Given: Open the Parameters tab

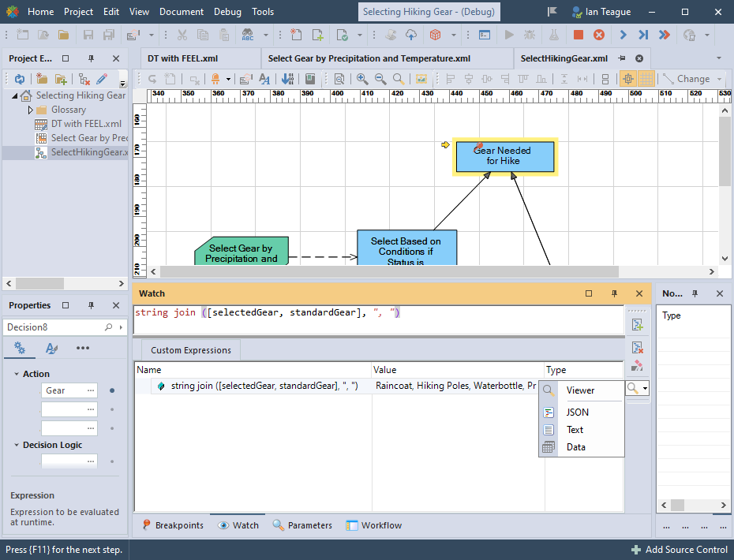Looking at the screenshot, I should point(302,525).
